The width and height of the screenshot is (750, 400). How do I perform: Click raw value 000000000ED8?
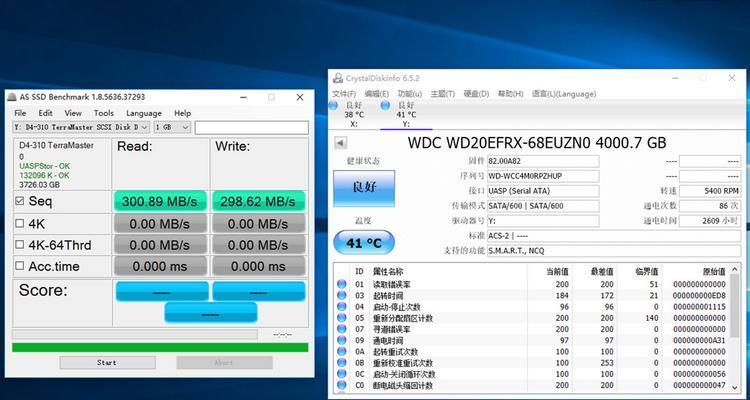(x=699, y=296)
